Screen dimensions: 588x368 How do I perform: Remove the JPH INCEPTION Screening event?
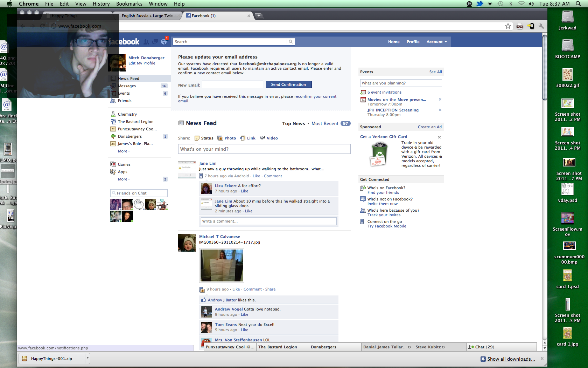[440, 110]
